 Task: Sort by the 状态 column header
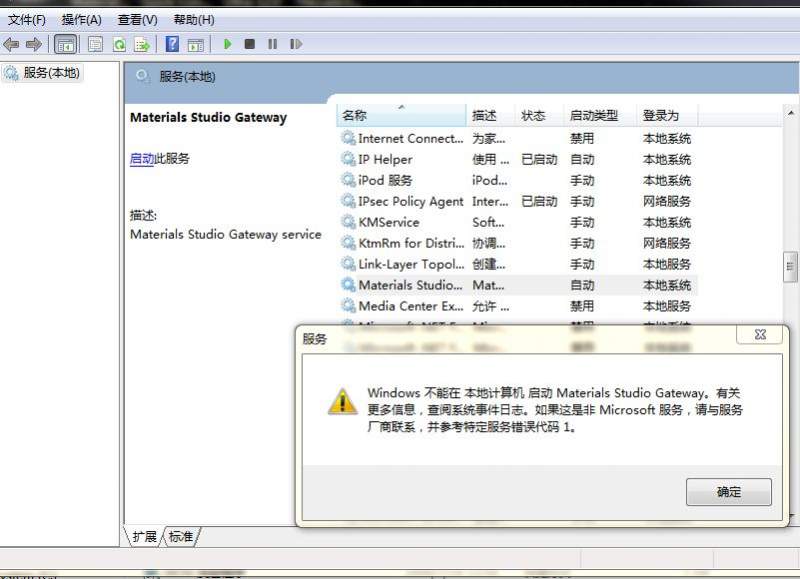(x=539, y=116)
